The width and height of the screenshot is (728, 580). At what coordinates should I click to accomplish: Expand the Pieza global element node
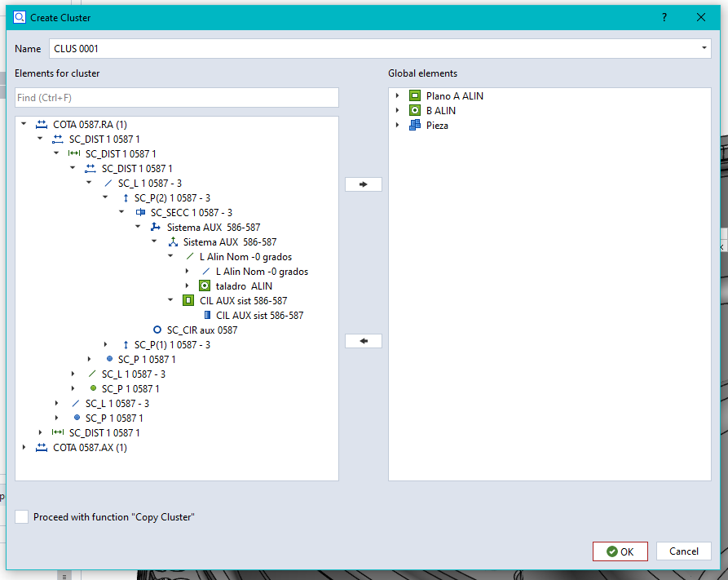pyautogui.click(x=398, y=126)
